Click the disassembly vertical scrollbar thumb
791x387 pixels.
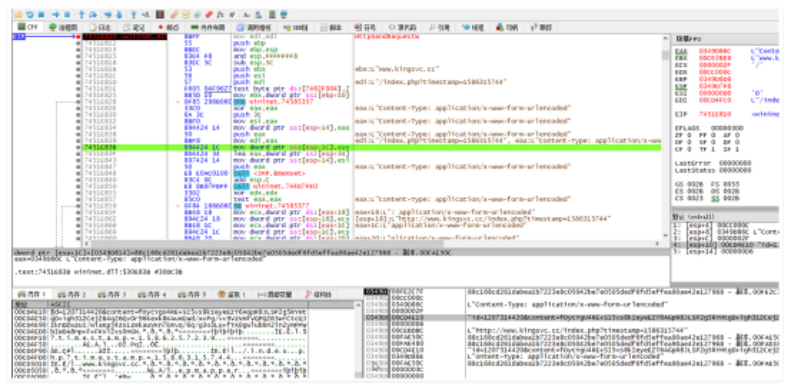coord(666,54)
